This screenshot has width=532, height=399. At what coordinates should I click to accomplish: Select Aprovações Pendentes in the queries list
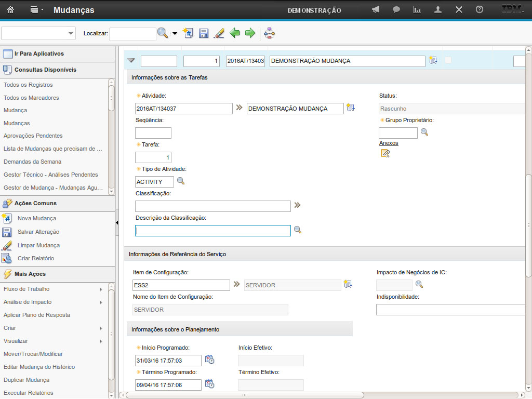click(33, 136)
